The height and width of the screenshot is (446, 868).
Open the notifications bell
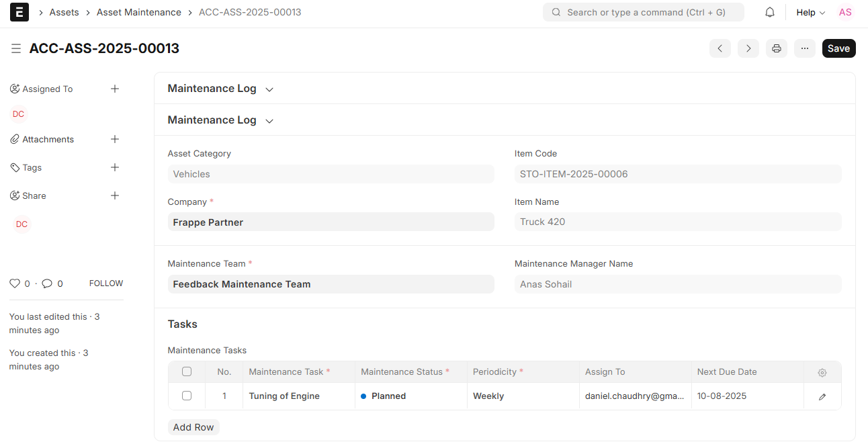click(770, 12)
